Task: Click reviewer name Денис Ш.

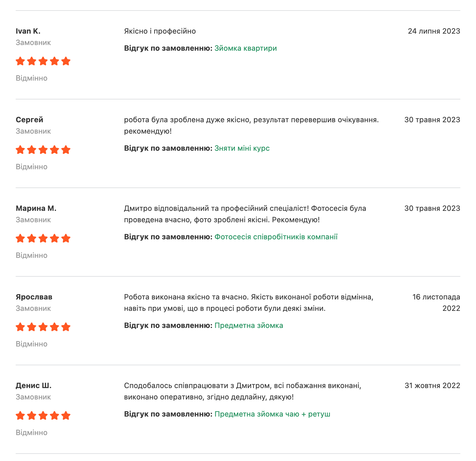Action: pos(34,385)
